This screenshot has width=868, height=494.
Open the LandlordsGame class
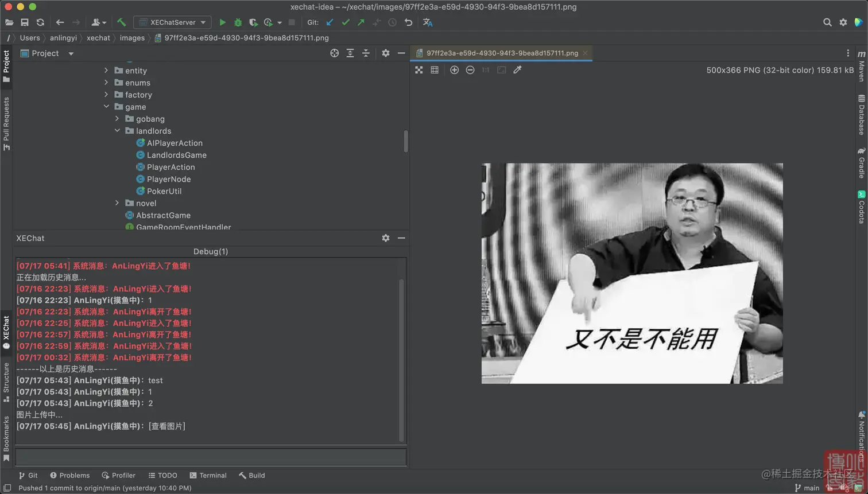(x=176, y=155)
